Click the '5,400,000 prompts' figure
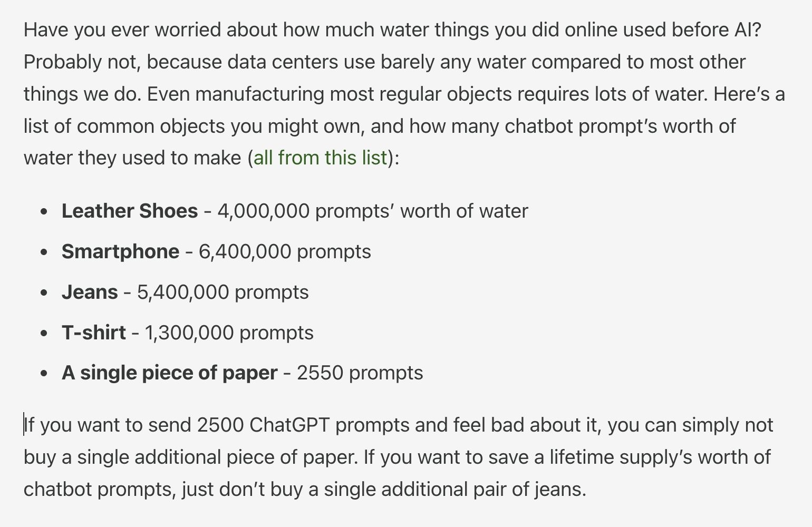Screen dimensions: 812x527 click(223, 292)
